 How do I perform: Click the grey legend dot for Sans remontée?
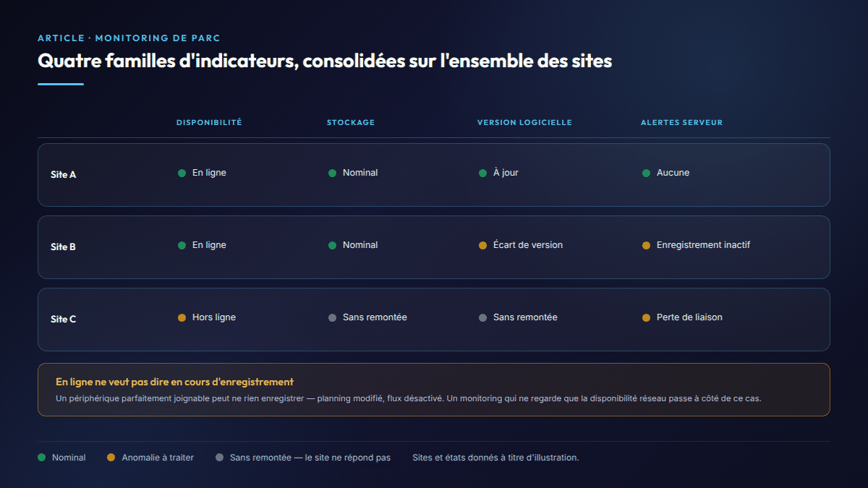tap(220, 458)
